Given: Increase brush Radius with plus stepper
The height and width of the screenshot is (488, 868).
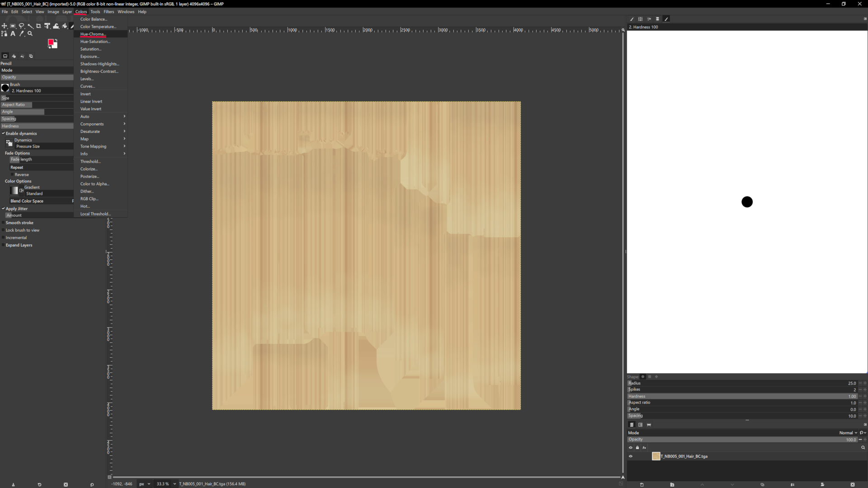Looking at the screenshot, I should coord(865,383).
